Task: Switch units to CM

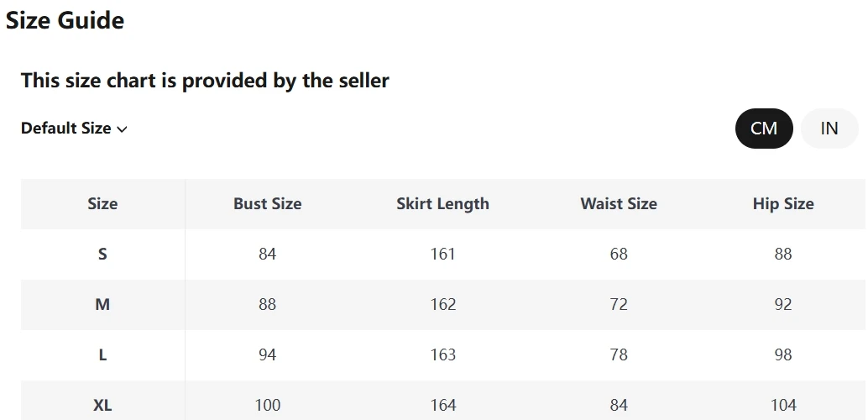Action: click(x=764, y=129)
